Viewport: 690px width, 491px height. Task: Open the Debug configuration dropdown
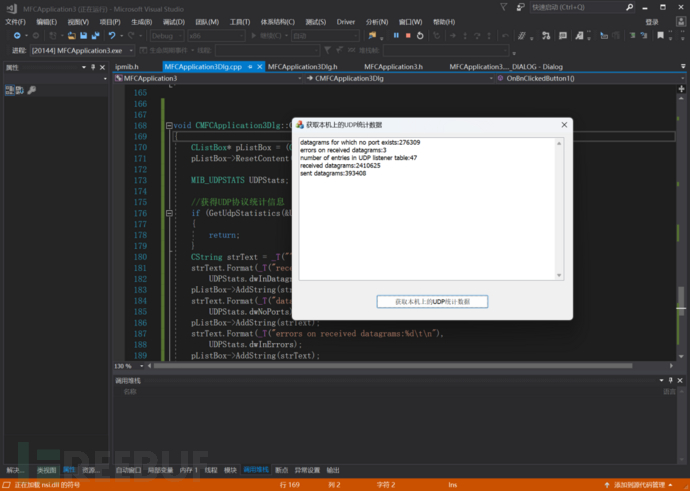(166, 35)
